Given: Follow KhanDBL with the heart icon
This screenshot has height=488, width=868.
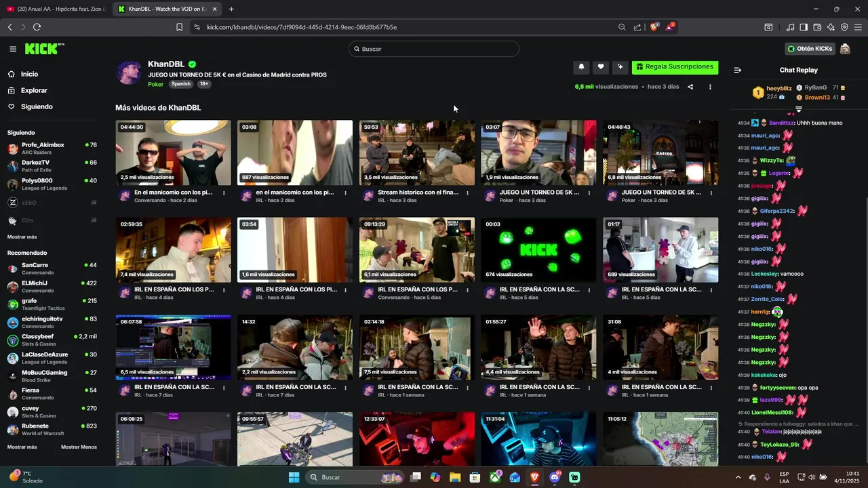Looking at the screenshot, I should [600, 66].
